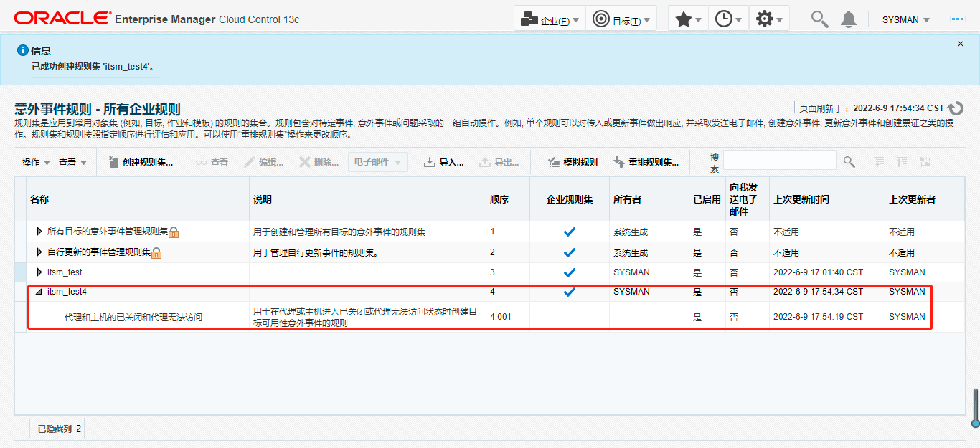The image size is (980, 448).
Task: Expand 所有目标的意外事件管理规则集 row
Action: coord(39,232)
